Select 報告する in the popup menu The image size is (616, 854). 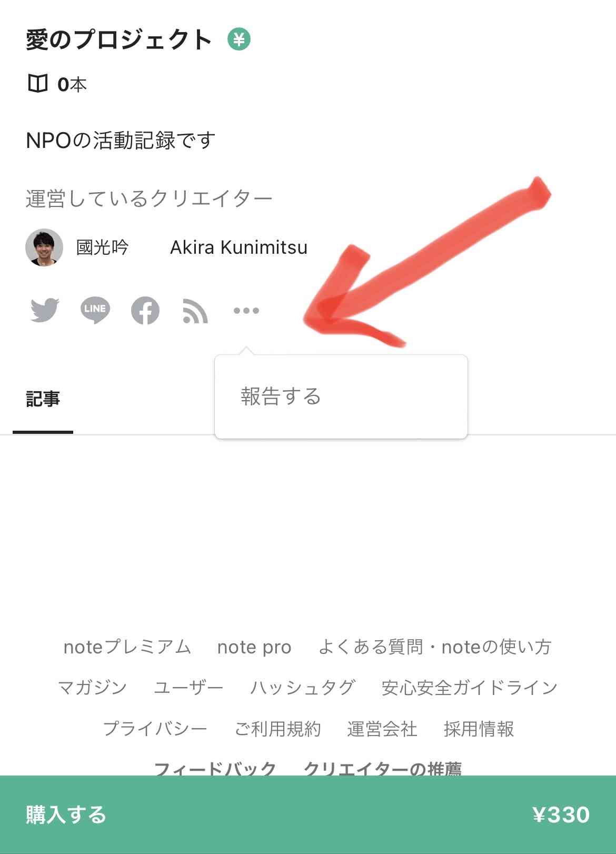pos(281,396)
